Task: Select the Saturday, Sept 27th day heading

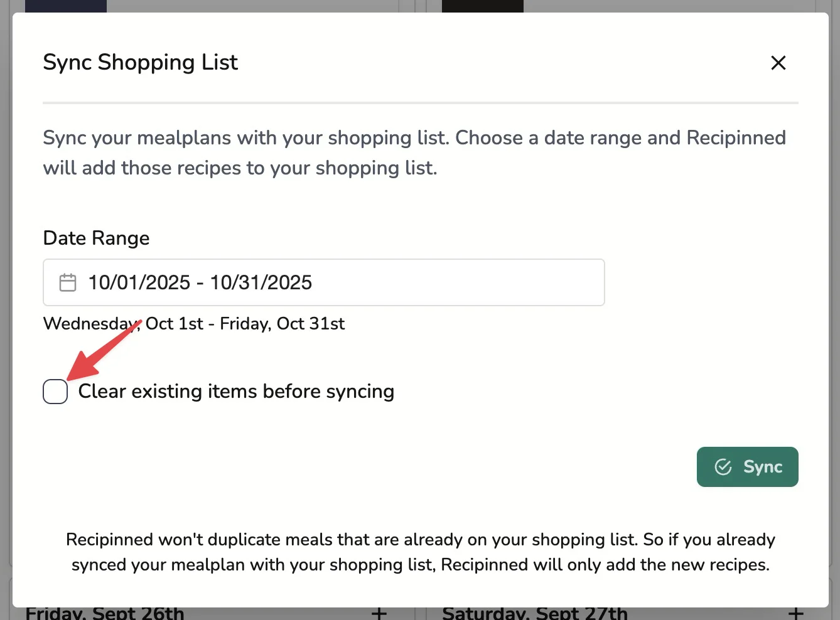Action: (534, 613)
